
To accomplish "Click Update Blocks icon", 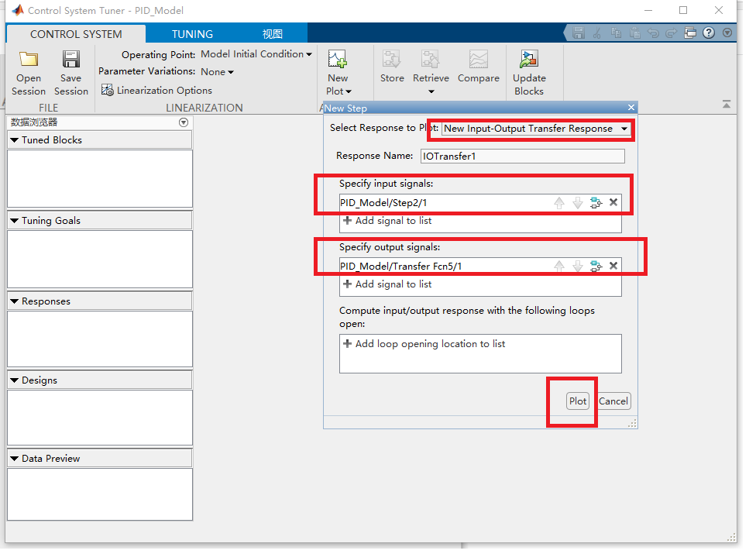I will (x=528, y=60).
